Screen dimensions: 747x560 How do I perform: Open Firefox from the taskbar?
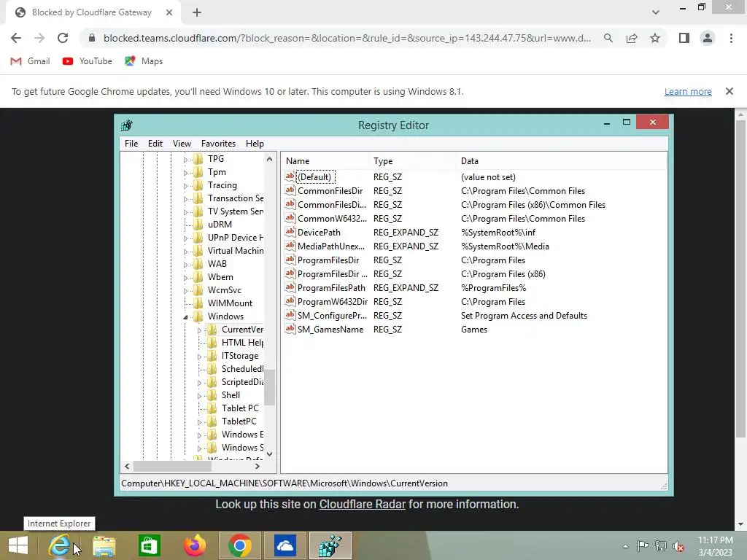pyautogui.click(x=194, y=545)
